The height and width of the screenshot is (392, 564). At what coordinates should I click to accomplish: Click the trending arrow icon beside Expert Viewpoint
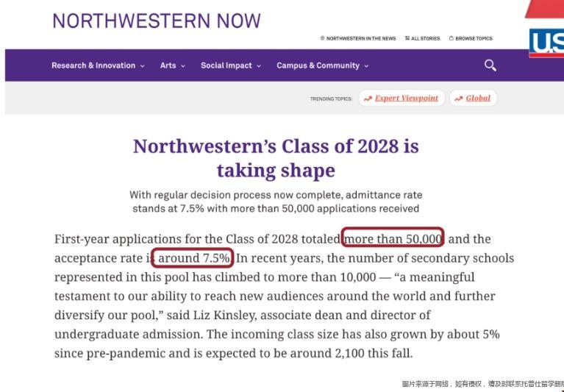click(x=368, y=99)
